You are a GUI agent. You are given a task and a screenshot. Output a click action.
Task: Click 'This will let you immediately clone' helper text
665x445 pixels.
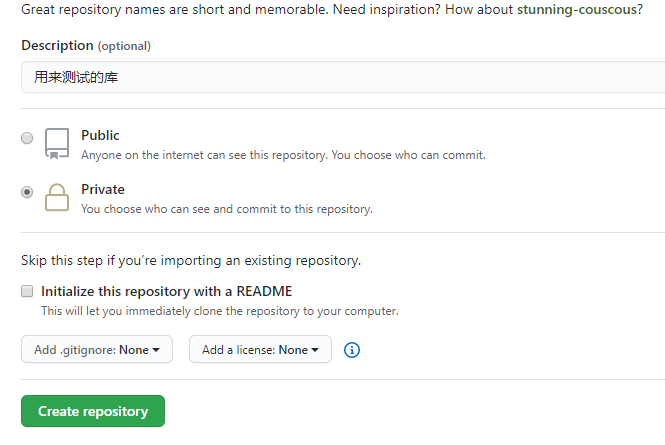[220, 311]
